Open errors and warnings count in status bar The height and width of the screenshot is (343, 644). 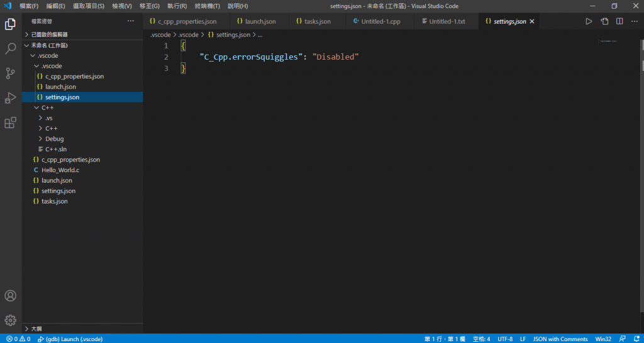click(x=18, y=339)
